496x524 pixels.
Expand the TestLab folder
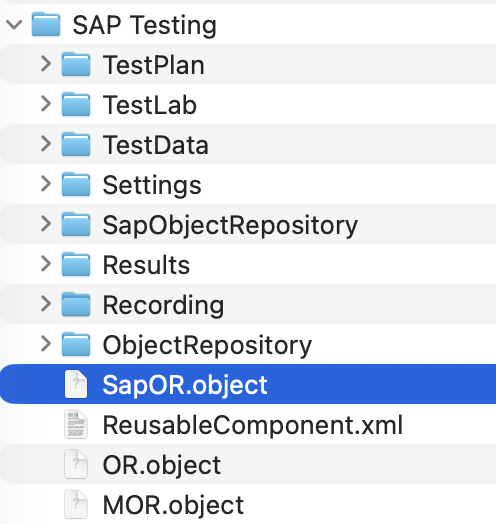pyautogui.click(x=46, y=104)
